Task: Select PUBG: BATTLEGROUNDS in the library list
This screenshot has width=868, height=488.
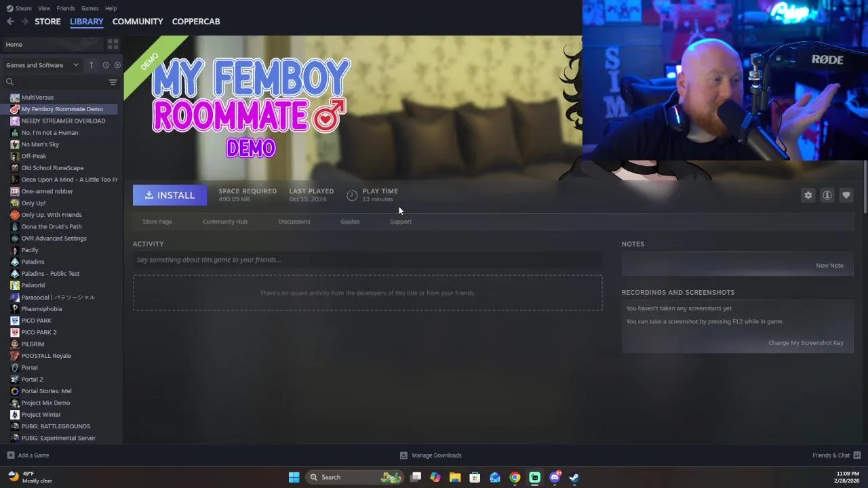Action: 56,426
